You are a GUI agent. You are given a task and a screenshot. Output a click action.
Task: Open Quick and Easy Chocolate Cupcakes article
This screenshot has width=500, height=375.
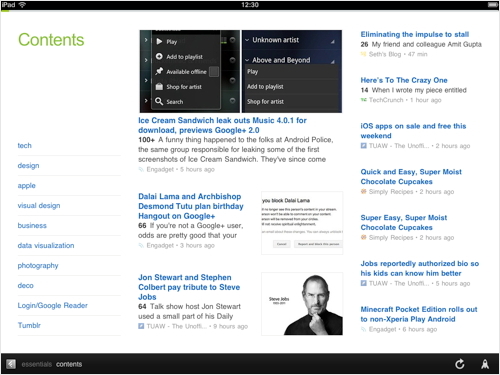[411, 177]
